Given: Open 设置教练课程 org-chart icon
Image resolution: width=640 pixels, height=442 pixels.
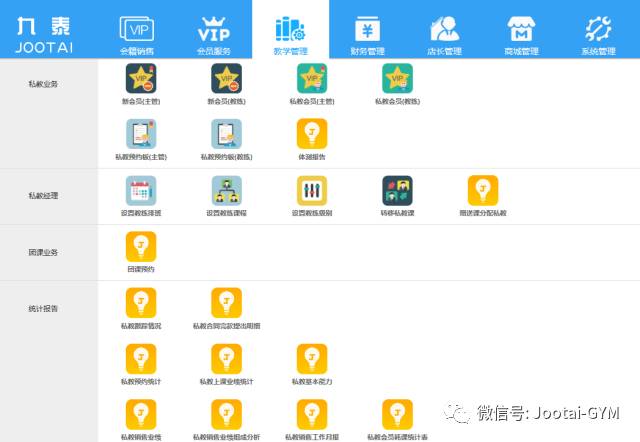Looking at the screenshot, I should tap(227, 191).
